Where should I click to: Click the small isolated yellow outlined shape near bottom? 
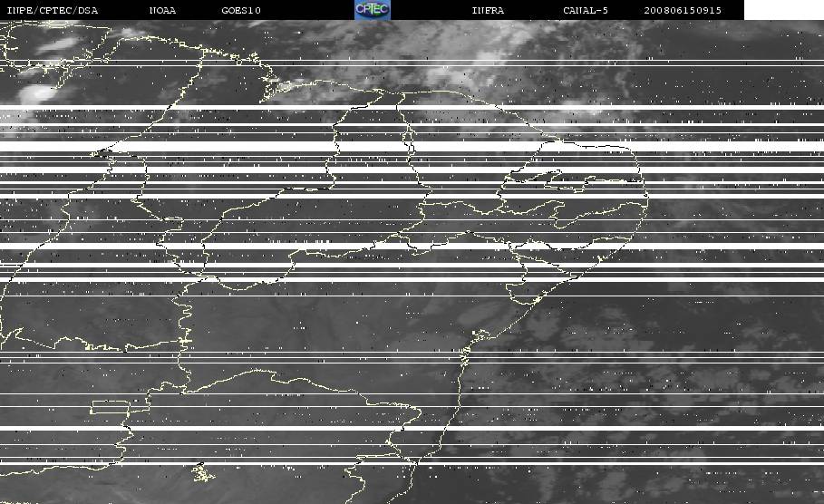202,472
